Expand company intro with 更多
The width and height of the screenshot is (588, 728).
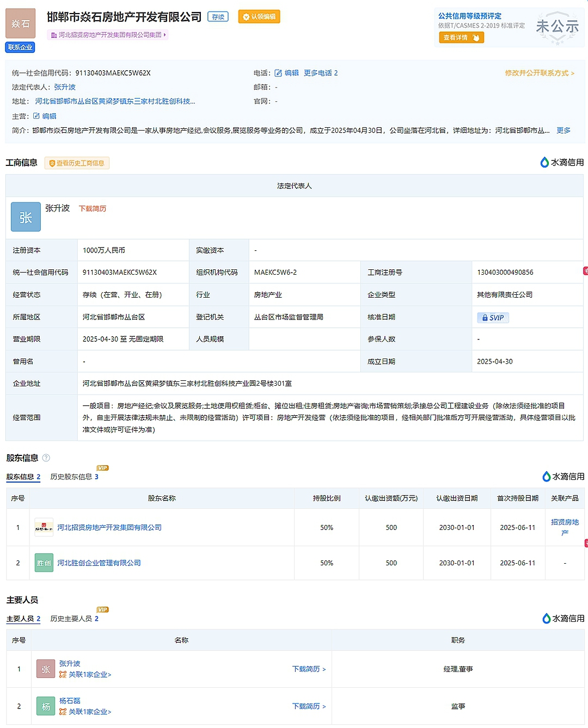coord(563,131)
